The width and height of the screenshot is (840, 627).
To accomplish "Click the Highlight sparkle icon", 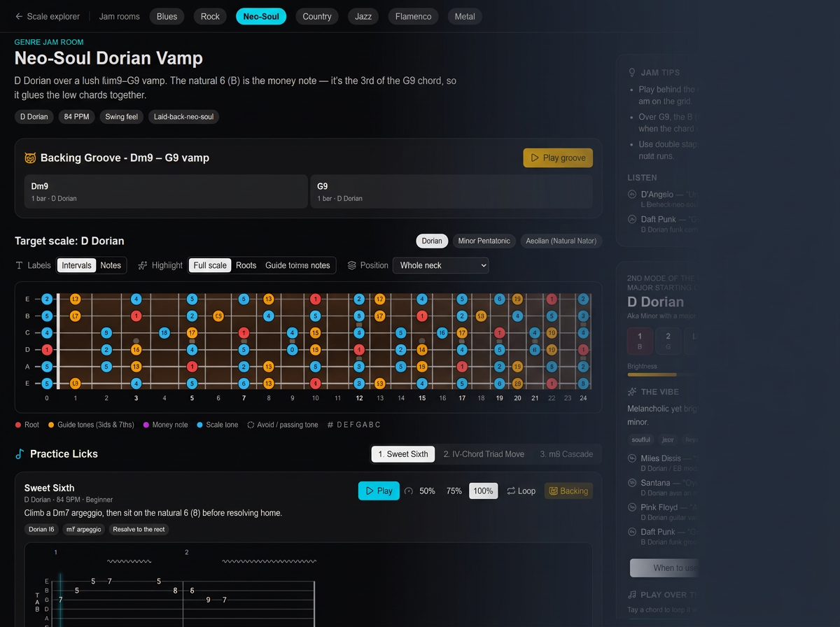I will [x=143, y=265].
